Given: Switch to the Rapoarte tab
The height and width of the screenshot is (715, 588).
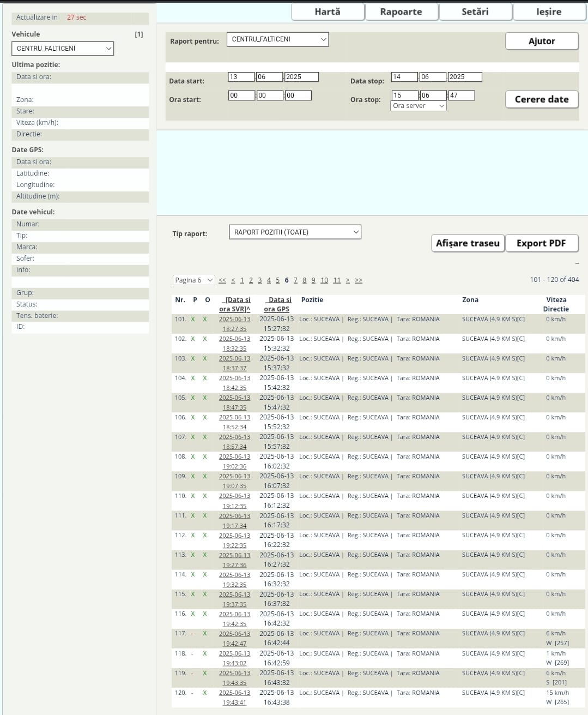Looking at the screenshot, I should (401, 11).
